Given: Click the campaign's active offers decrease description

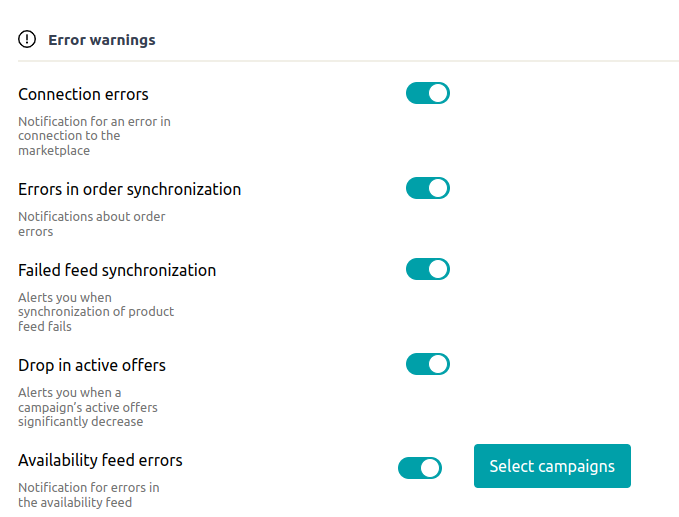Looking at the screenshot, I should (87, 407).
